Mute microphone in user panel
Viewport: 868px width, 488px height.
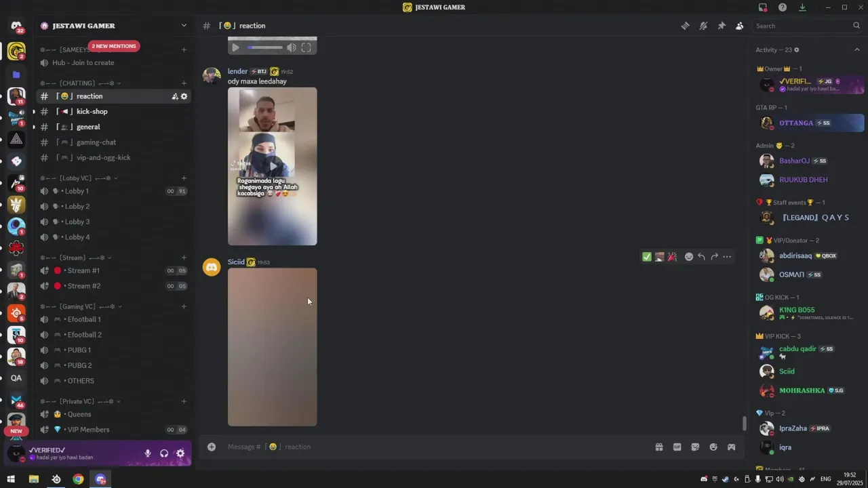tap(147, 453)
